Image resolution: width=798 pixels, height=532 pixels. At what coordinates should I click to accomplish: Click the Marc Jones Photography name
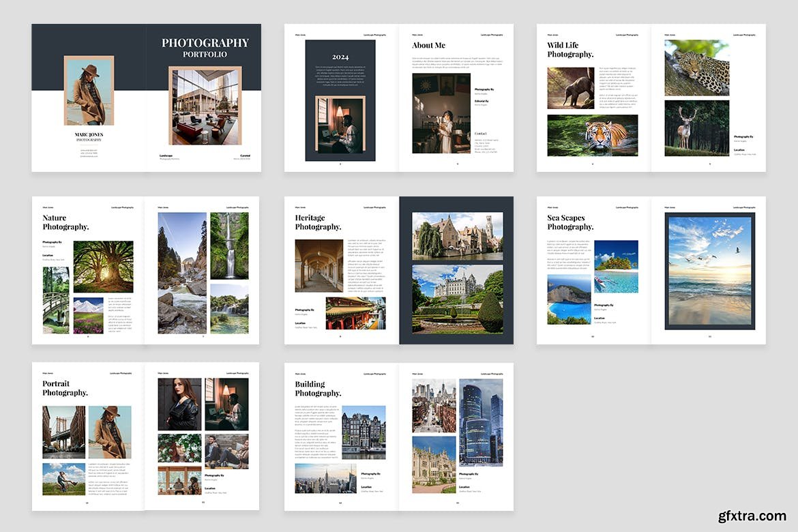coord(89,136)
